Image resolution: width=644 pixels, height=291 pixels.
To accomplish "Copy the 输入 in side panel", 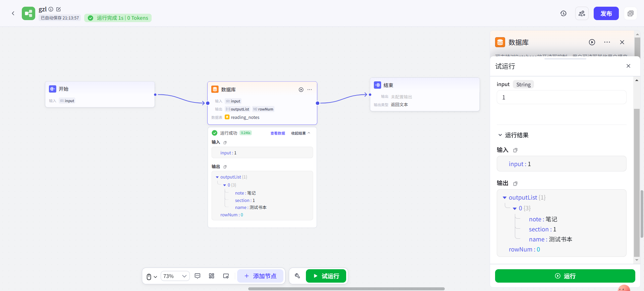I will pyautogui.click(x=516, y=150).
